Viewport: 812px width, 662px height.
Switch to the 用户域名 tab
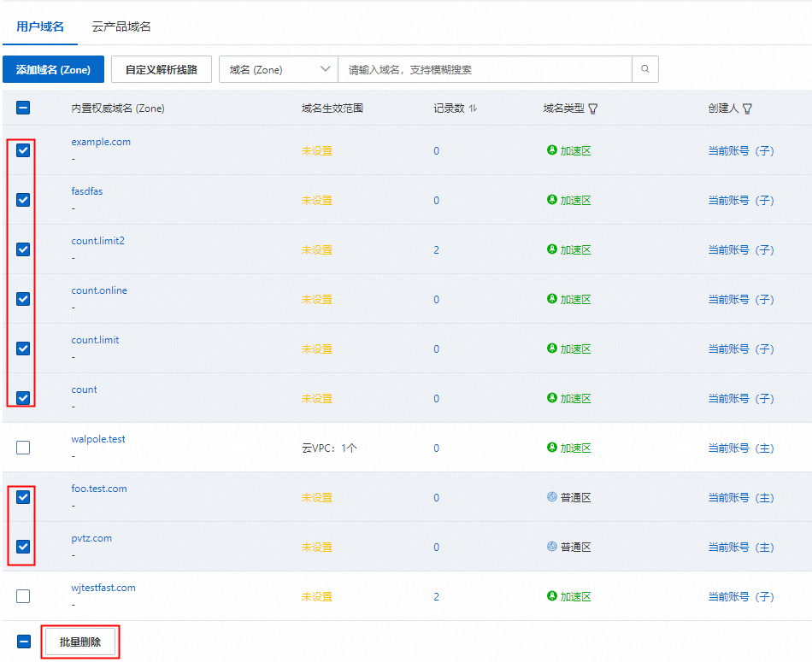[x=40, y=26]
